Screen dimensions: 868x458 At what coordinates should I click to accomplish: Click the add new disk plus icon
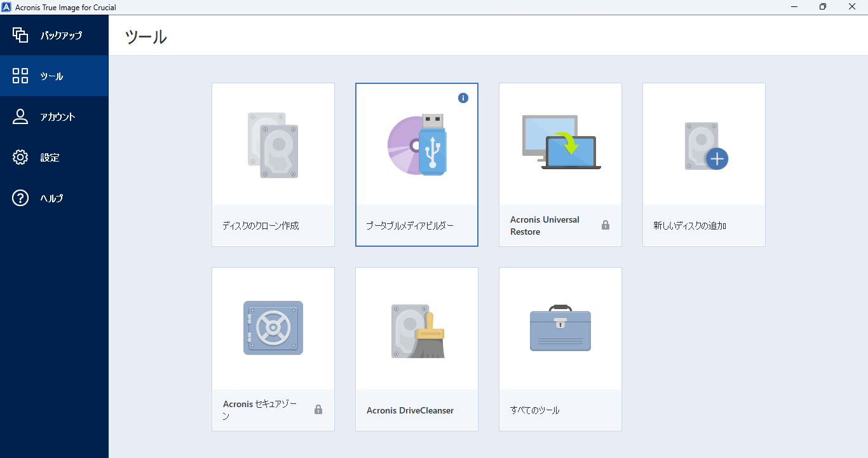(x=705, y=146)
